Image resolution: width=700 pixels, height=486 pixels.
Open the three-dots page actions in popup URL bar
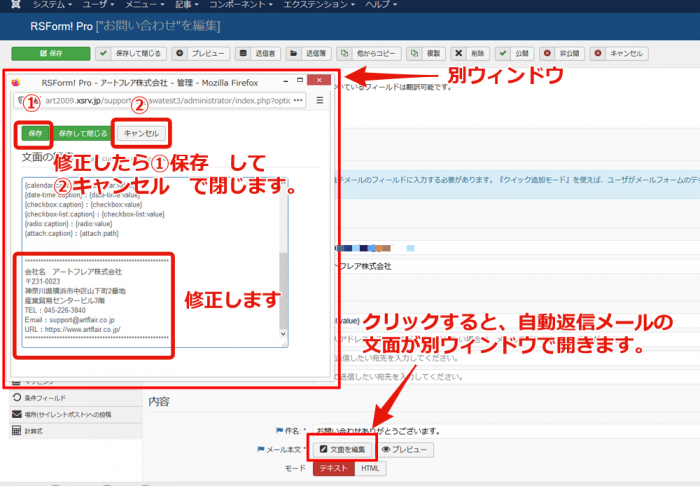(x=298, y=100)
